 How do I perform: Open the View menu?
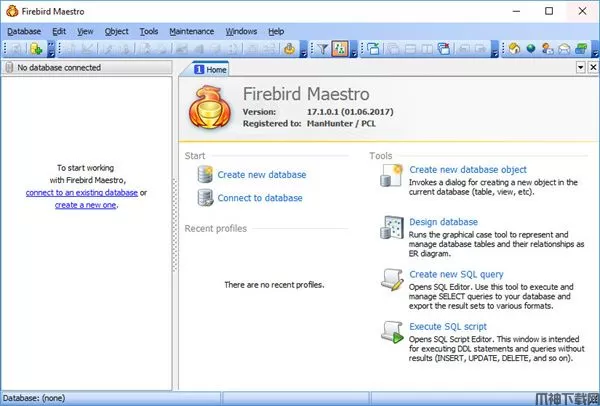[x=85, y=31]
